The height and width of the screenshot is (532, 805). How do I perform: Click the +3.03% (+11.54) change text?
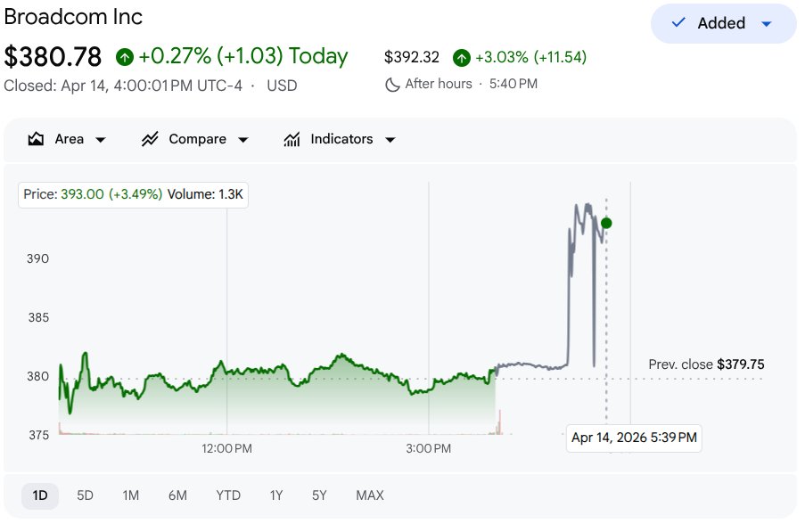pyautogui.click(x=530, y=57)
